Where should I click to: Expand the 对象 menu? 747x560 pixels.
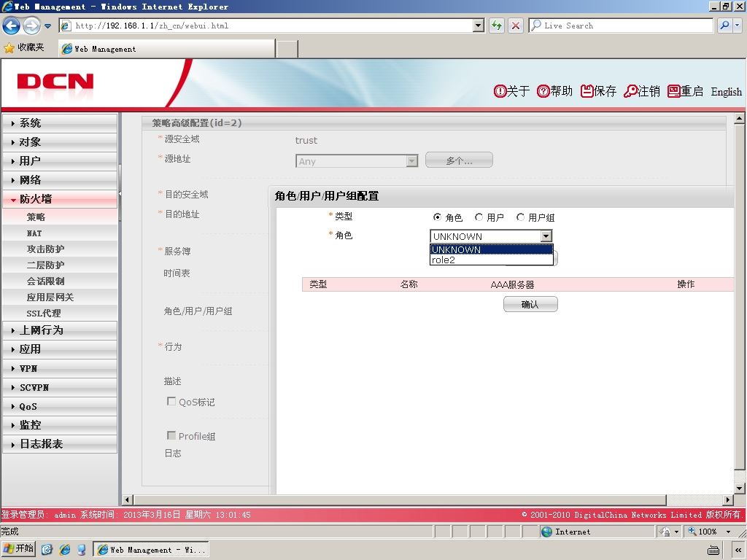click(60, 142)
